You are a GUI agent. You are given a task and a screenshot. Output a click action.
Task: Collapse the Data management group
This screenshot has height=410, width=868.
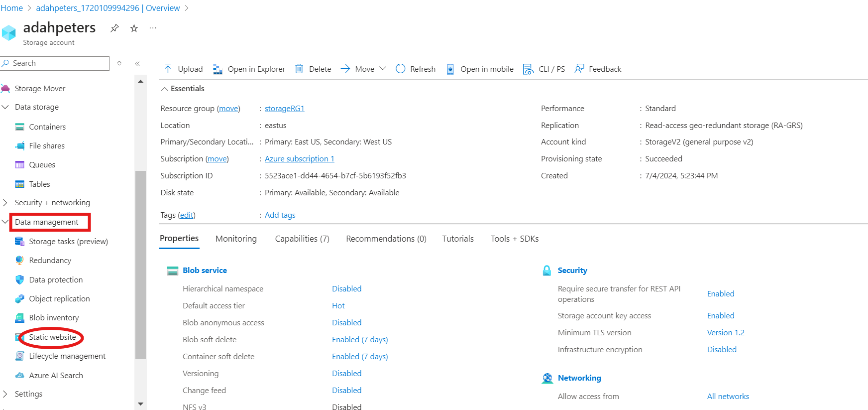(5, 222)
